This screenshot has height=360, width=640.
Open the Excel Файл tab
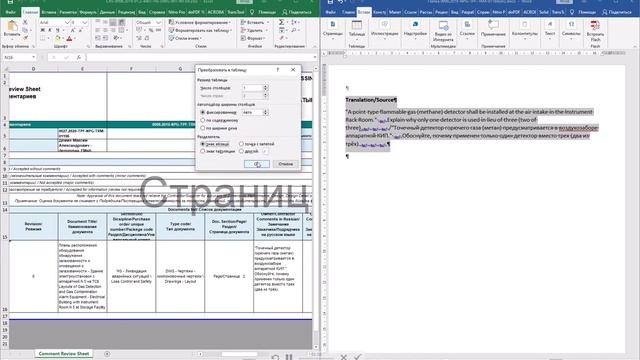[11, 12]
